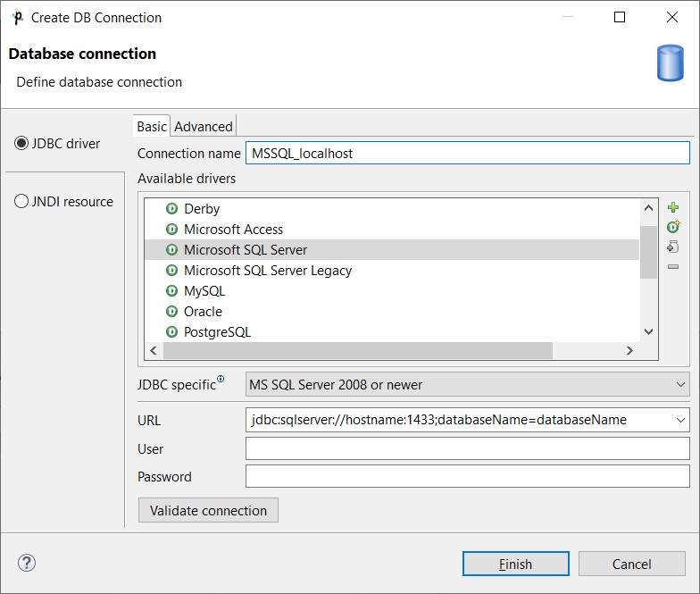Screen dimensions: 700x594
Task: Click the Derby driver icon
Action: [x=171, y=209]
